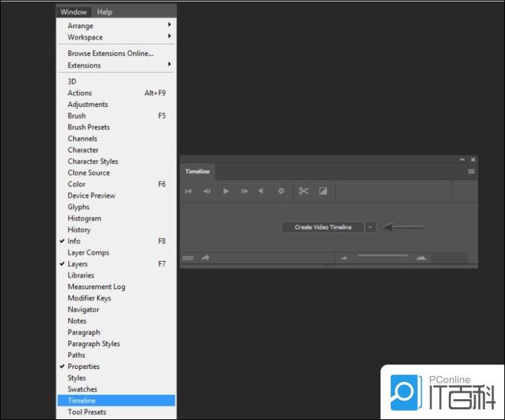Open the Timeline panel options menu
This screenshot has width=505, height=420.
tap(471, 172)
